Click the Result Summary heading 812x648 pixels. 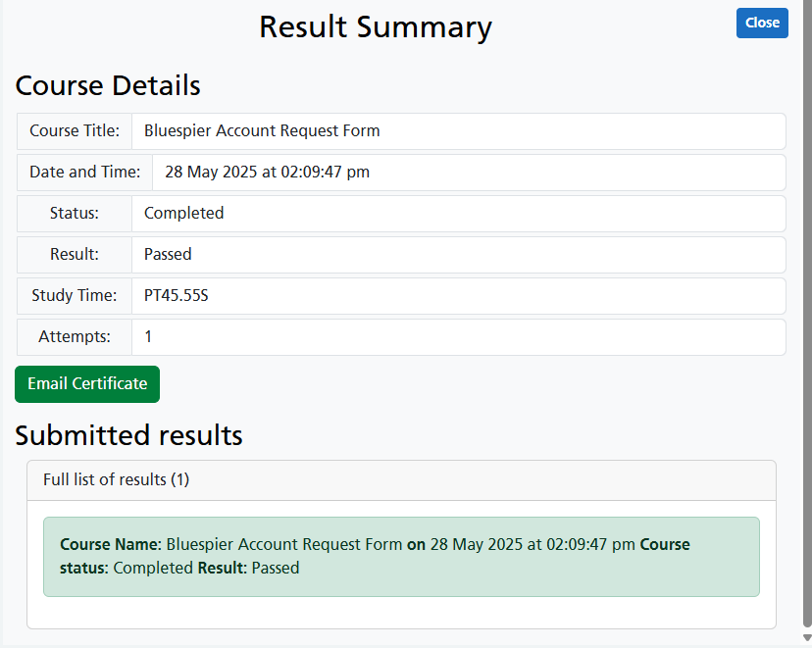(x=375, y=27)
